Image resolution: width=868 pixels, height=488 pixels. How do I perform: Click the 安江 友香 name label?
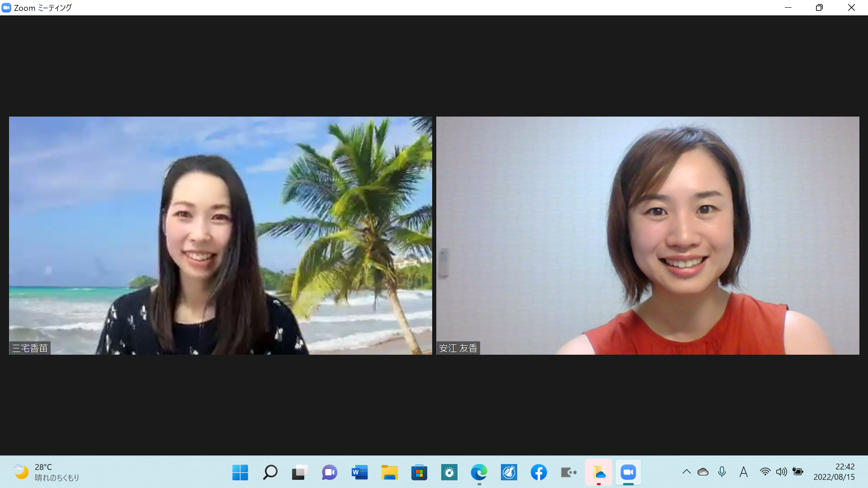[x=458, y=348]
